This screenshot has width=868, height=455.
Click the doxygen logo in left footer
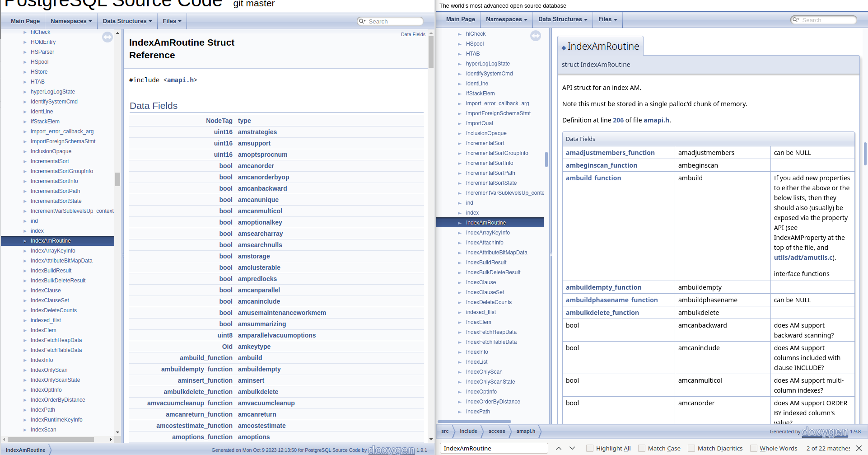[x=391, y=450]
